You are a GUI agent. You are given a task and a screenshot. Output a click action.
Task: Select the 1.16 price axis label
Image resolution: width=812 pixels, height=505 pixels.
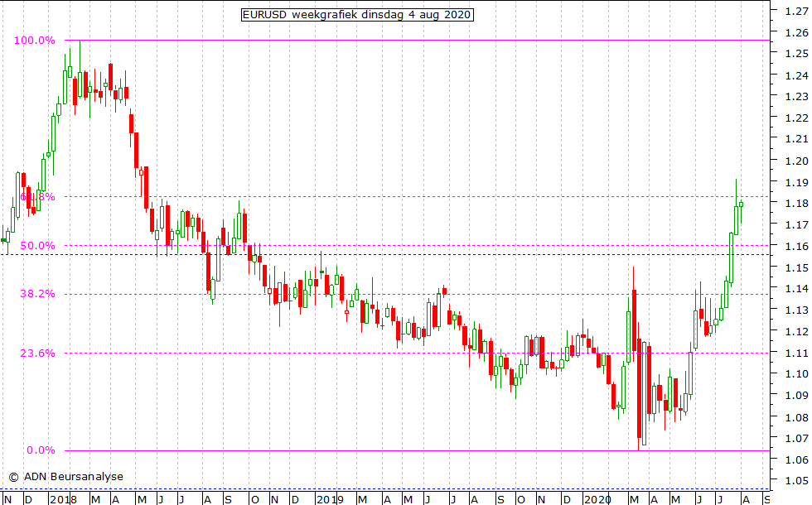(796, 247)
